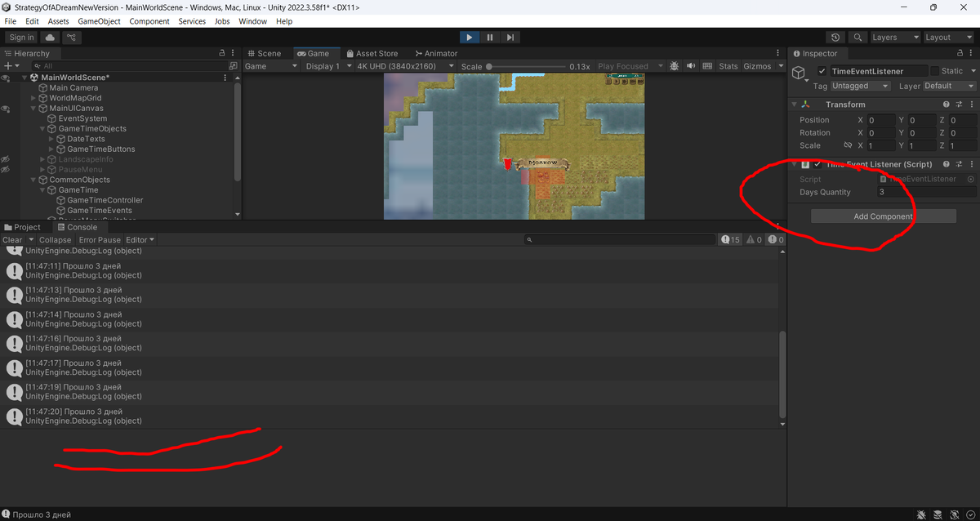Click the Script field object picker circle
This screenshot has width=980, height=521.
(x=971, y=179)
